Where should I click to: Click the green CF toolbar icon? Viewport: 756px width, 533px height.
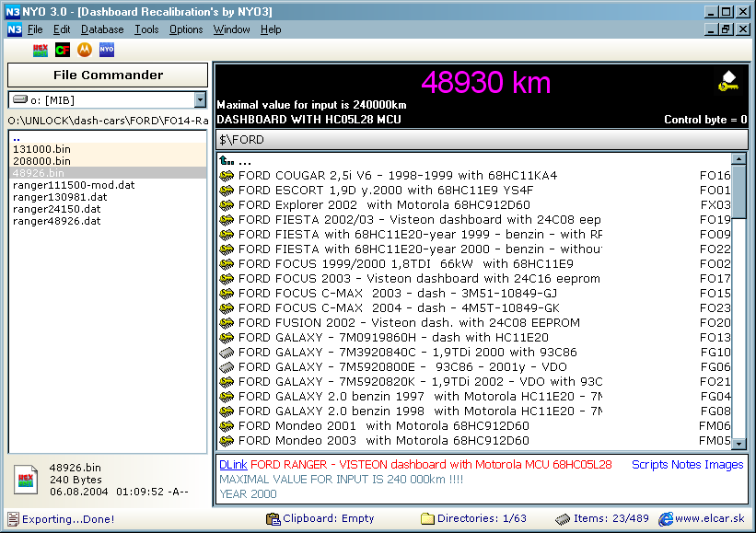(x=63, y=49)
